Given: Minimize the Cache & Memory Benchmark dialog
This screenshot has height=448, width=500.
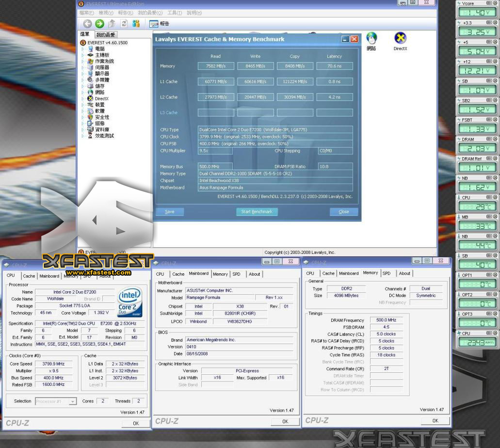Looking at the screenshot, I should click(345, 39).
